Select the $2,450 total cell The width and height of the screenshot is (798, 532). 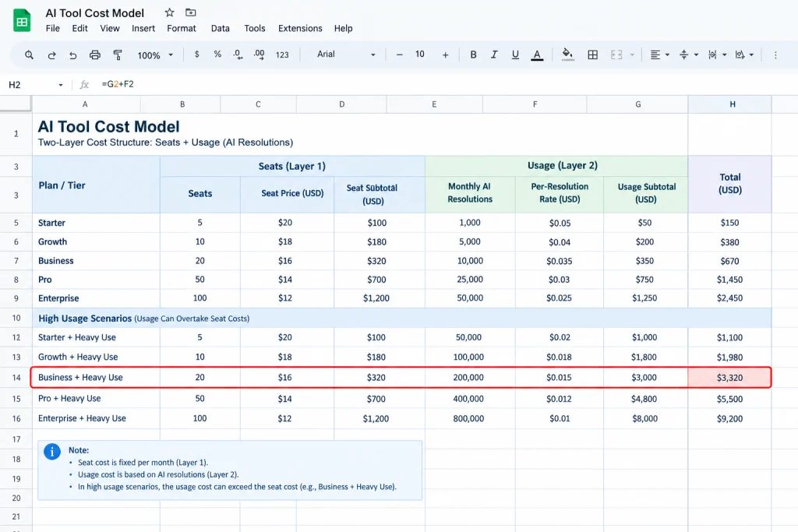[x=729, y=298]
